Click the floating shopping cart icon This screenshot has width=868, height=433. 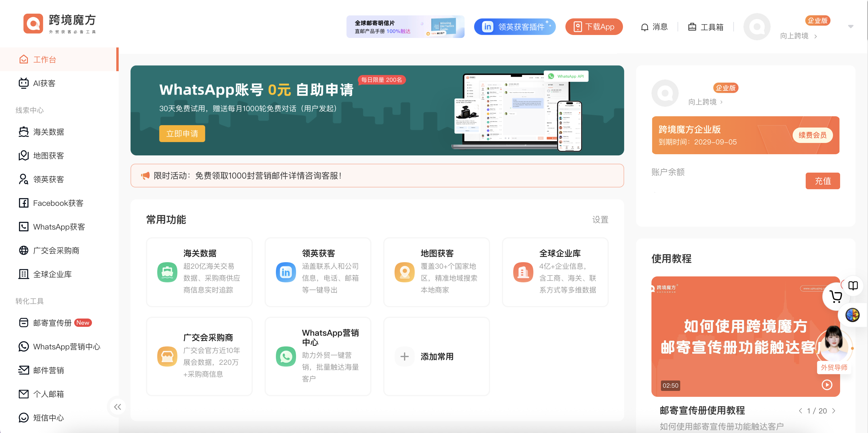835,296
